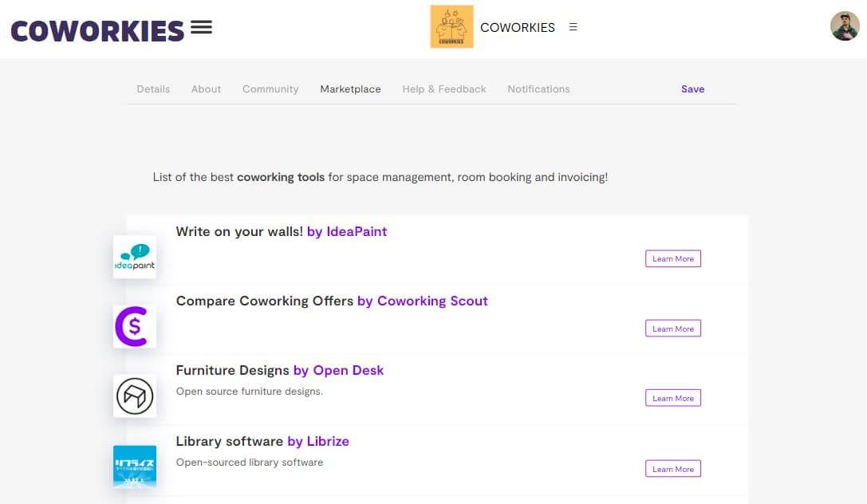Image resolution: width=867 pixels, height=504 pixels.
Task: Click Learn More for IdeaPaint
Action: 673,258
